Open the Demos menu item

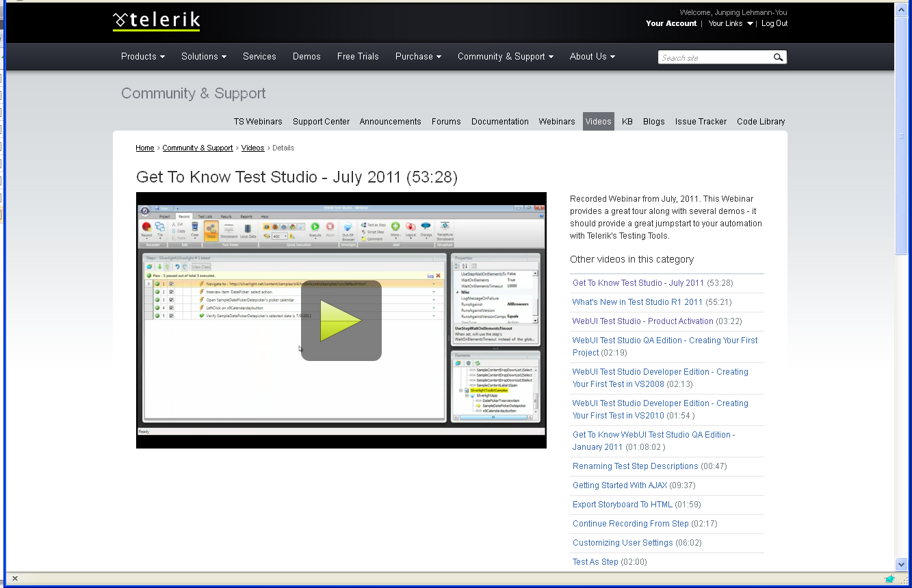[x=307, y=57]
